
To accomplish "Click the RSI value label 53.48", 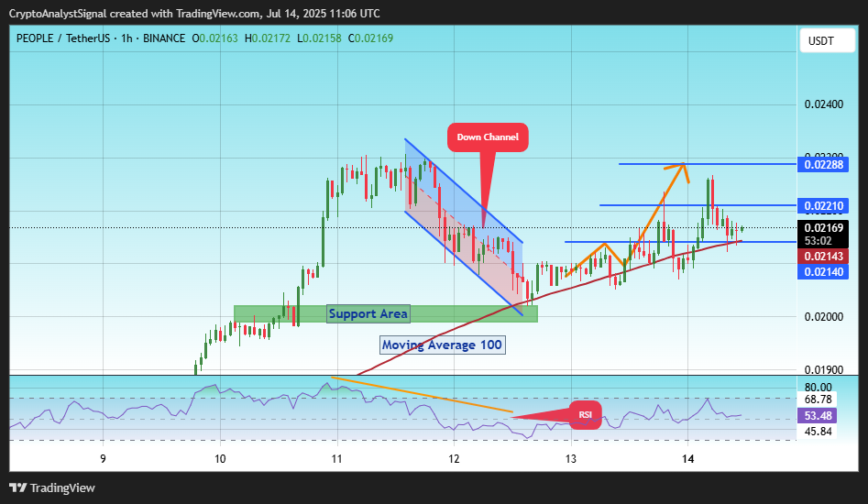I will (818, 415).
